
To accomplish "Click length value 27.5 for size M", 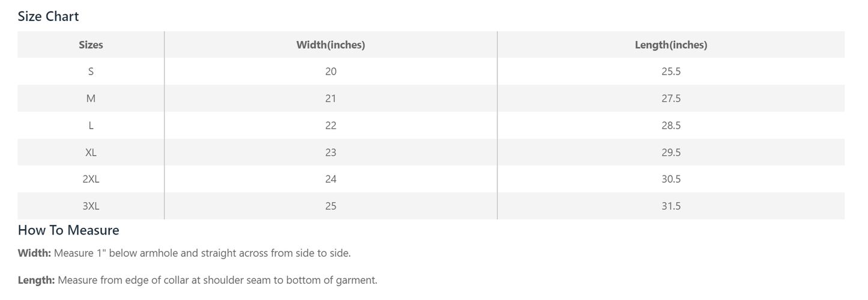I will [670, 99].
